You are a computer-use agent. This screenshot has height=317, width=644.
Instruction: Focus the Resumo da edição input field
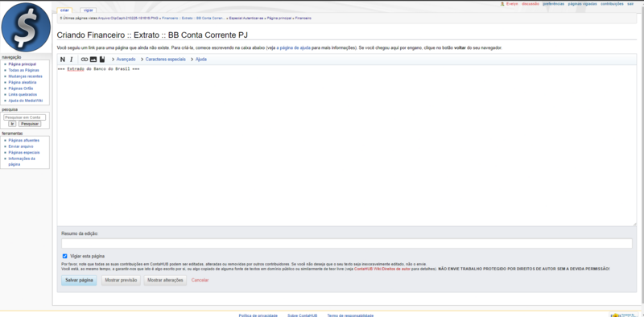(347, 244)
